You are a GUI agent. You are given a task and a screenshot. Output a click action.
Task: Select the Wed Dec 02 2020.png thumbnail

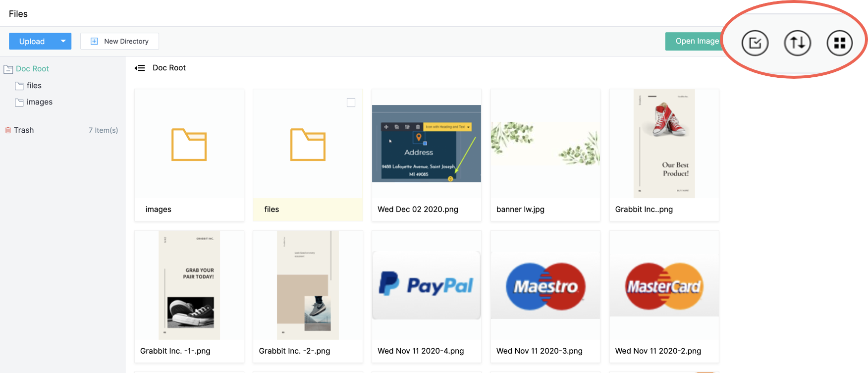click(427, 144)
